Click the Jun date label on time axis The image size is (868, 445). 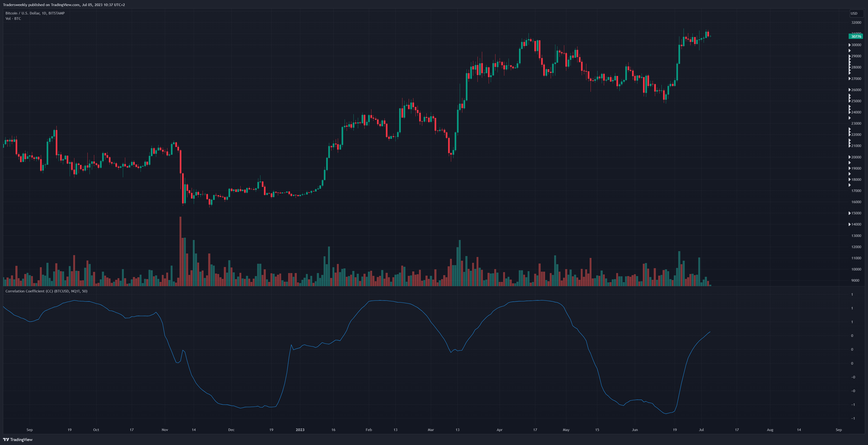coord(635,430)
